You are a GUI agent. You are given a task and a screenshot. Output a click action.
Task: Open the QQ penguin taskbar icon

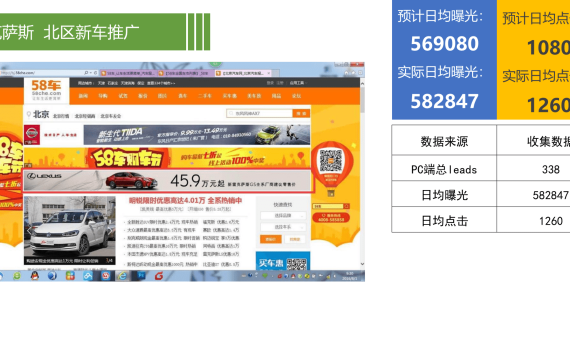[x=35, y=276]
